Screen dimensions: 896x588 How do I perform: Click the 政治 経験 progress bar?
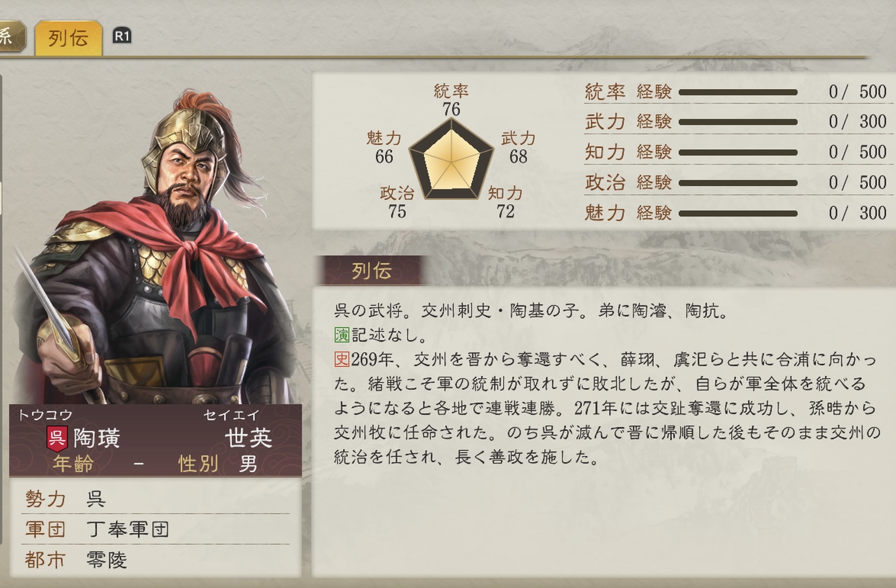point(738,183)
